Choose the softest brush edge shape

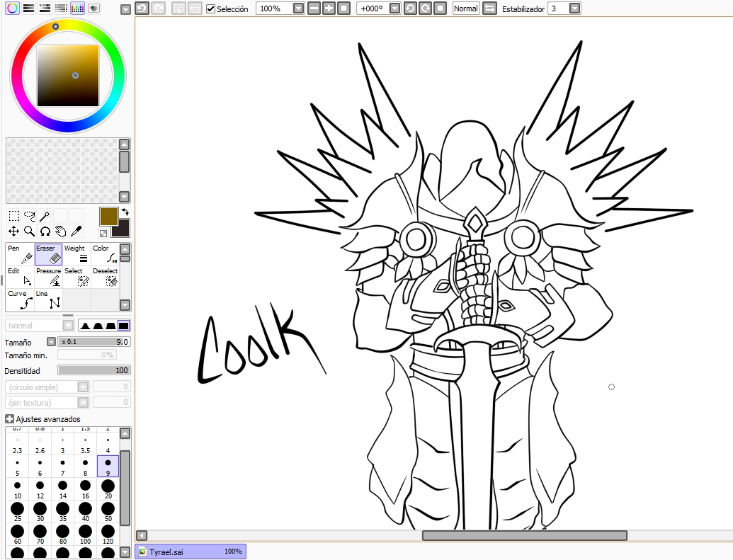click(85, 326)
